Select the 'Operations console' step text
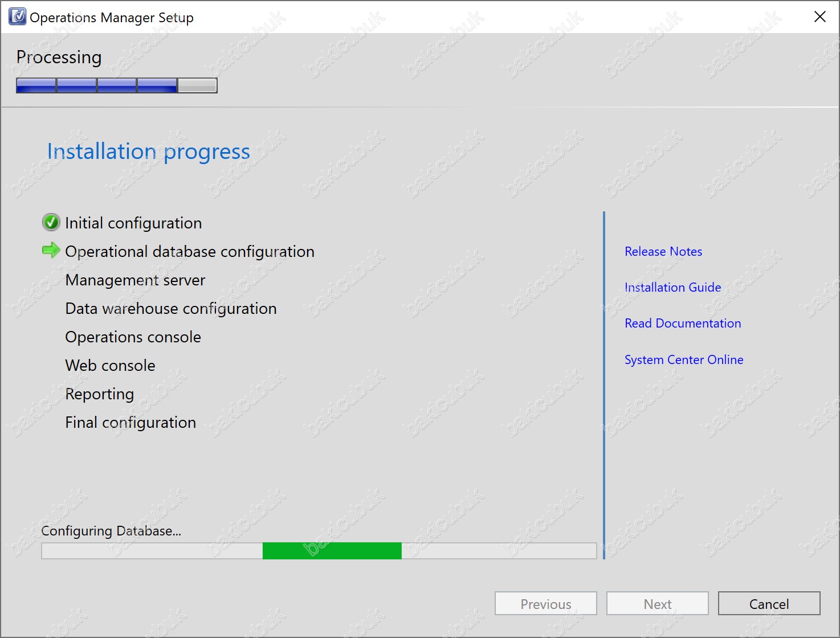Viewport: 840px width, 638px height. pos(133,337)
